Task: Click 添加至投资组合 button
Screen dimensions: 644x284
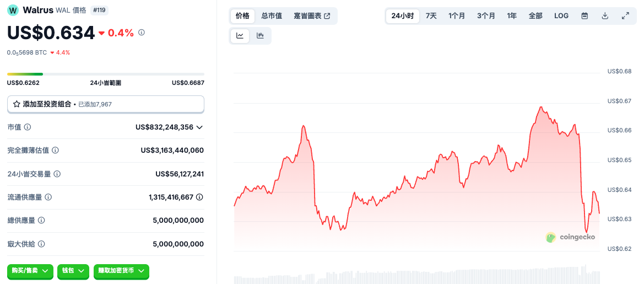Action: point(106,104)
